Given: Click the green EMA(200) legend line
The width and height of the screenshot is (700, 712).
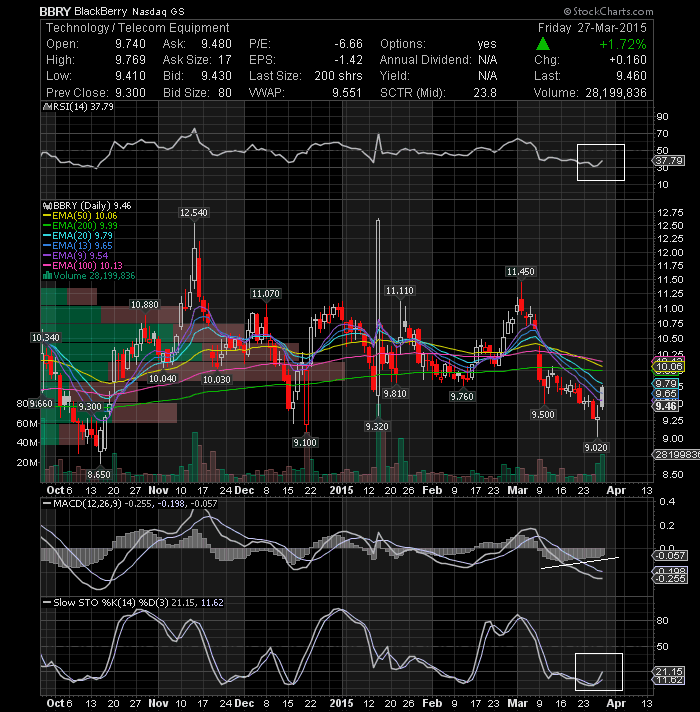Looking at the screenshot, I should coord(47,226).
